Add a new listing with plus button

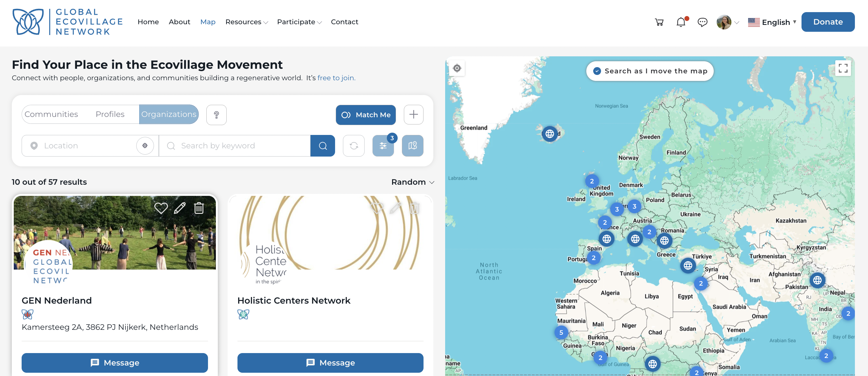point(413,115)
